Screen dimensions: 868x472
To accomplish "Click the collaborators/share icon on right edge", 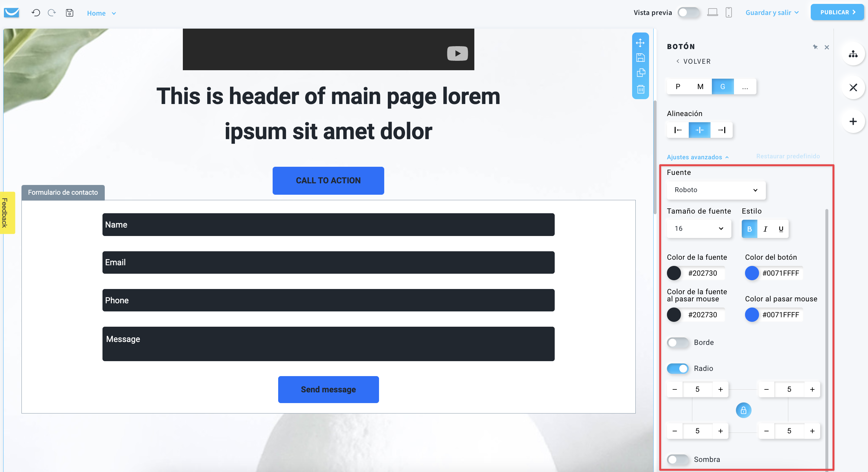I will point(853,54).
